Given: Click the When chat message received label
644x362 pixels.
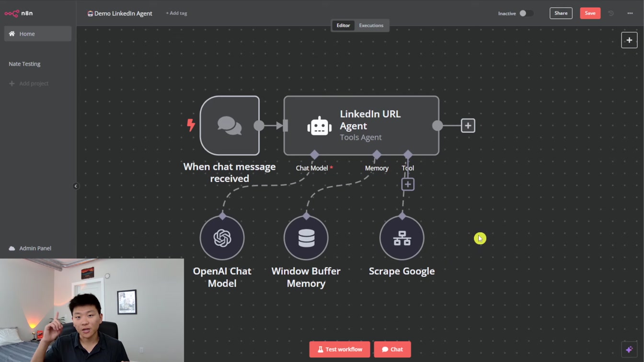Looking at the screenshot, I should pos(230,172).
